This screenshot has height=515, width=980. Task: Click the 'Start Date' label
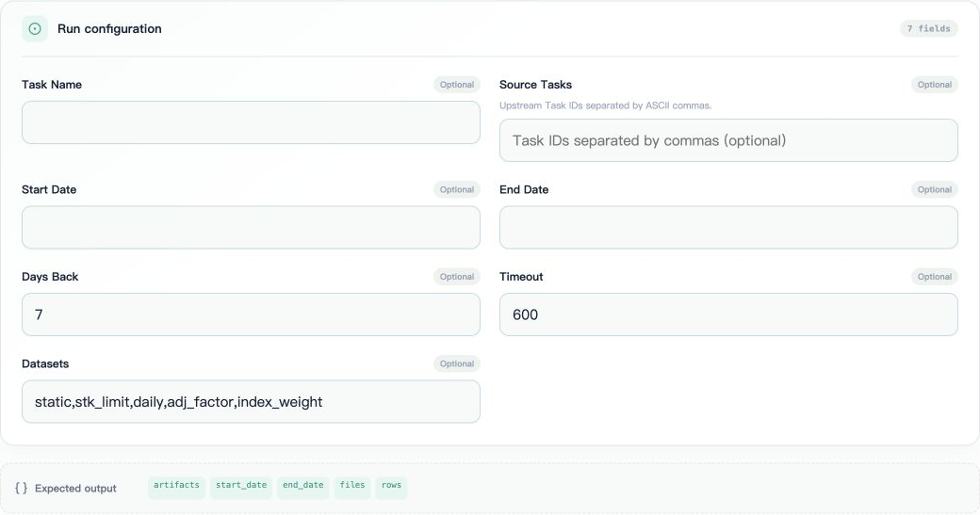49,189
